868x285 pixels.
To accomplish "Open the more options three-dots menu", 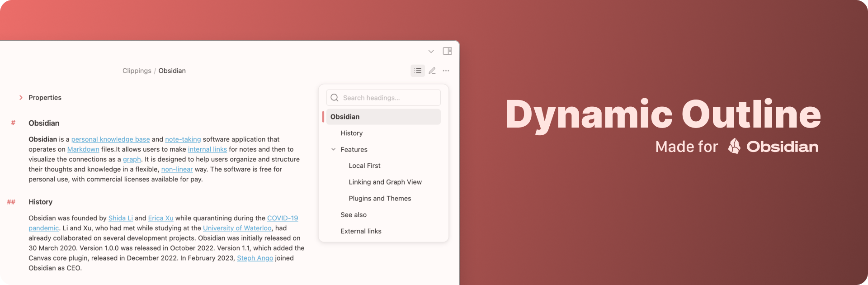I will tap(446, 71).
